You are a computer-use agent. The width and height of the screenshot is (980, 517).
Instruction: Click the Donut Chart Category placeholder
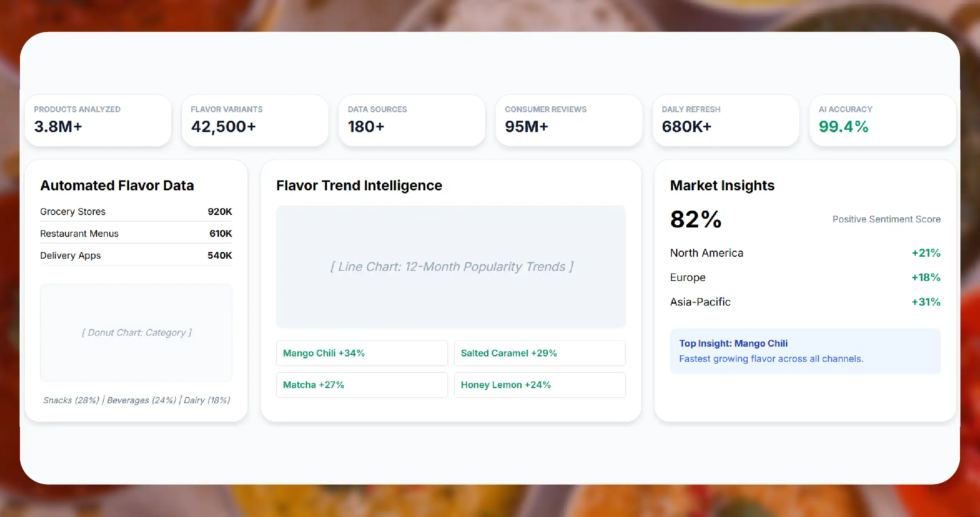(136, 333)
